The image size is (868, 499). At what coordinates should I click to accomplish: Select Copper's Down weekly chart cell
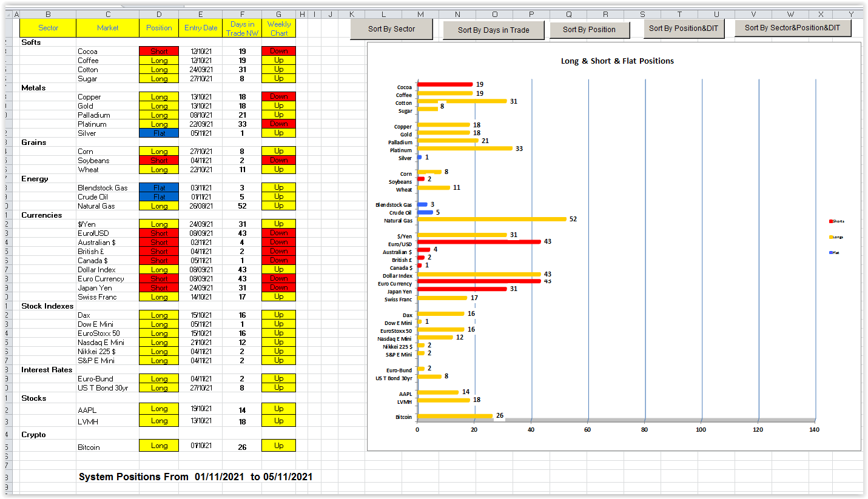[279, 97]
